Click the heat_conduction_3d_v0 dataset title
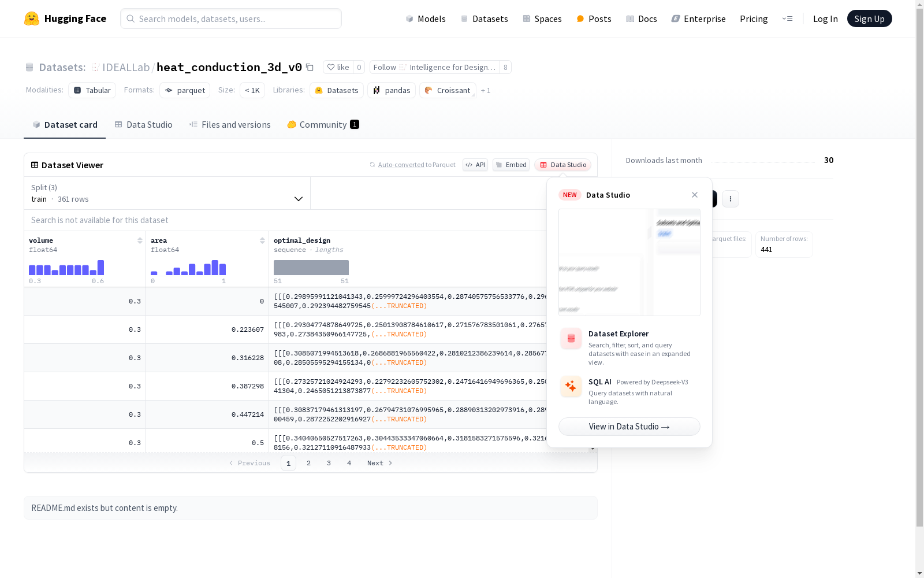 coord(229,67)
